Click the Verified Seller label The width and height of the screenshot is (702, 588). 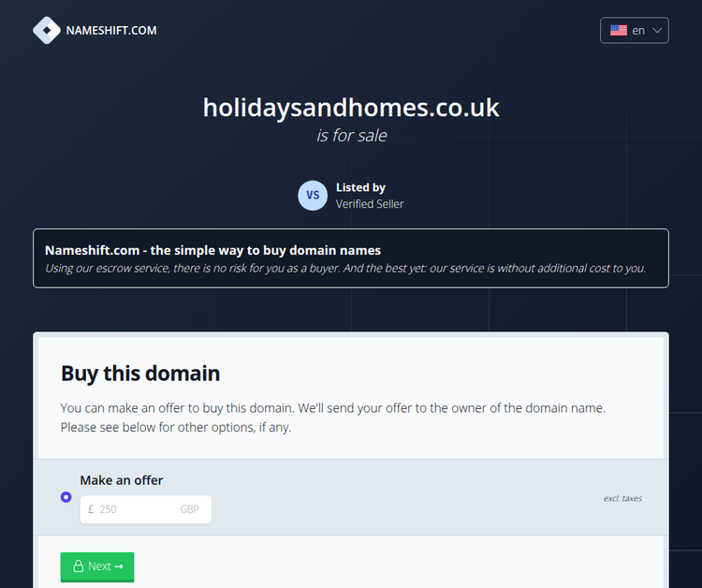[x=370, y=203]
